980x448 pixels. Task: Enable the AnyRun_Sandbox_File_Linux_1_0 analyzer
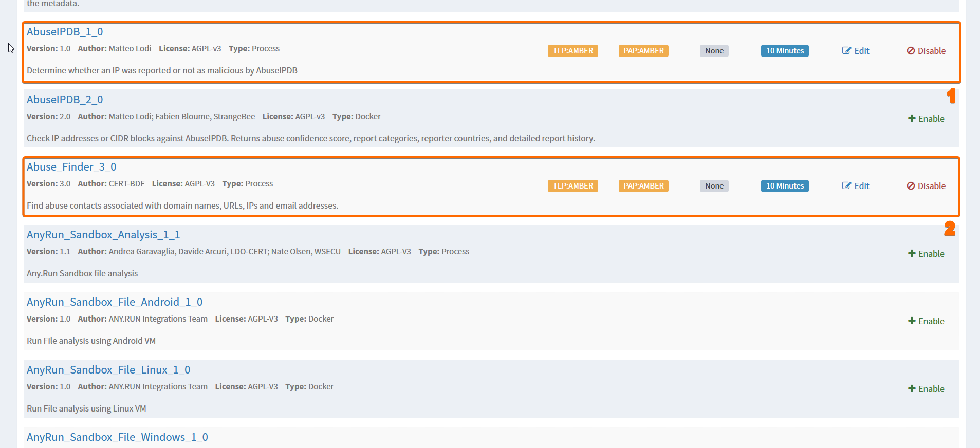coord(926,389)
